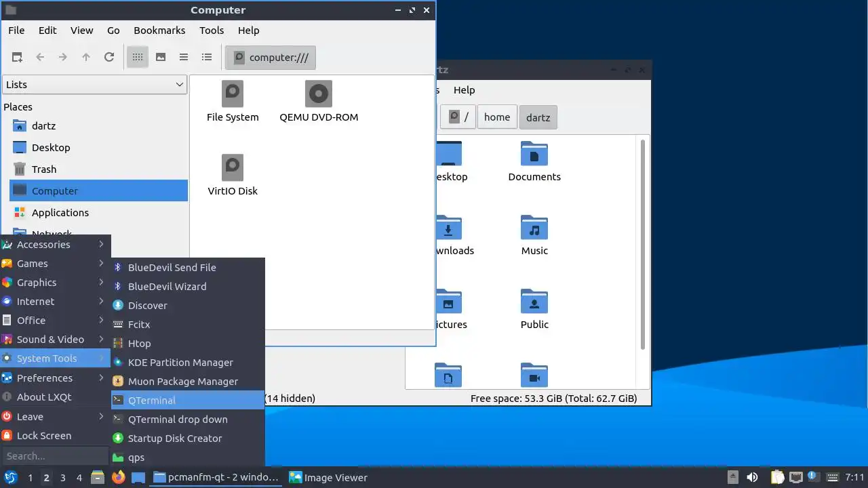Screen dimensions: 868x488
Task: Launch Fcitx input method
Action: [x=188, y=325]
